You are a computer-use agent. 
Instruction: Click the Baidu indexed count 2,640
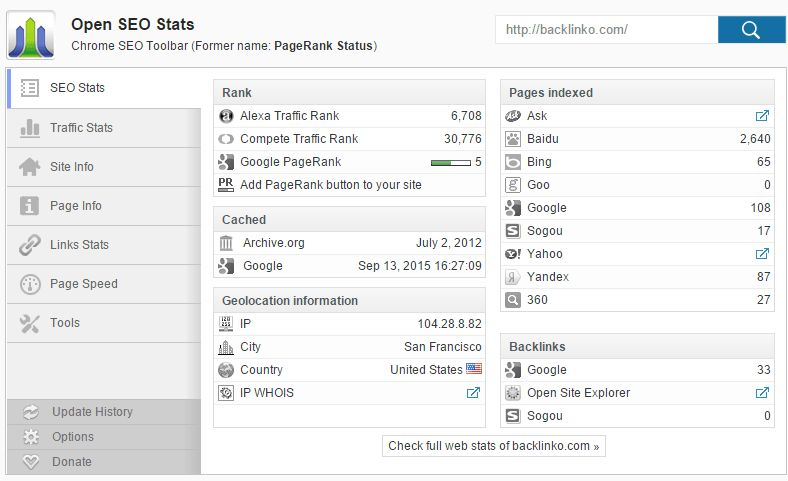pyautogui.click(x=755, y=139)
